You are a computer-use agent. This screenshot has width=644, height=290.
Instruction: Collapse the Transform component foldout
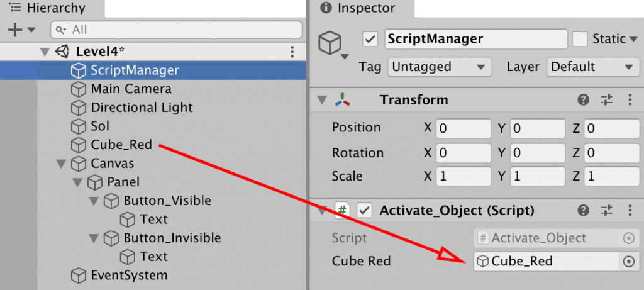tap(322, 100)
